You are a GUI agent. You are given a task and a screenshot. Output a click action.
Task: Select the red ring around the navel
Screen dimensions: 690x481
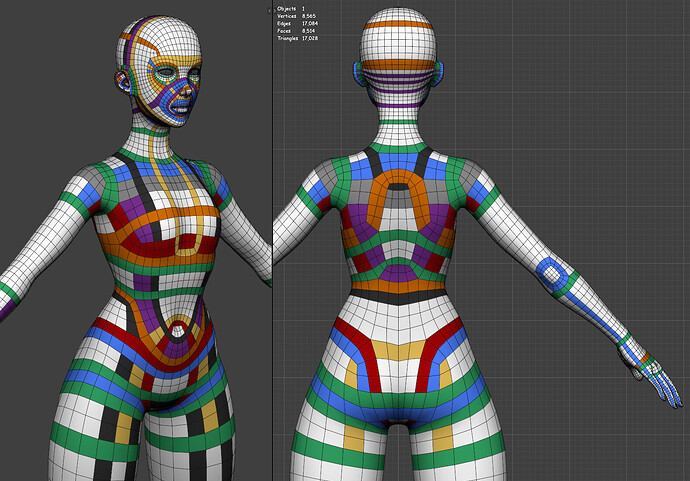pos(178,330)
